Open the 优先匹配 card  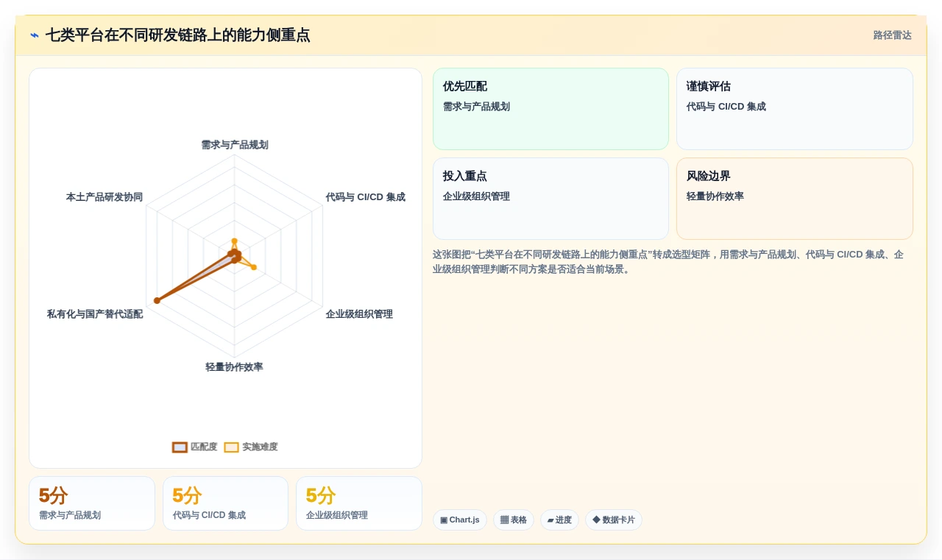(x=550, y=109)
